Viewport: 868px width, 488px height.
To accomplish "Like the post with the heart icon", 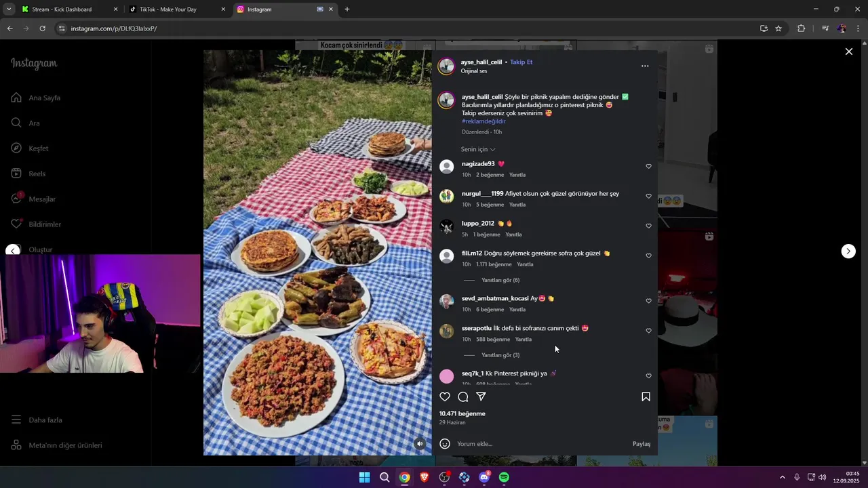I will pyautogui.click(x=445, y=396).
